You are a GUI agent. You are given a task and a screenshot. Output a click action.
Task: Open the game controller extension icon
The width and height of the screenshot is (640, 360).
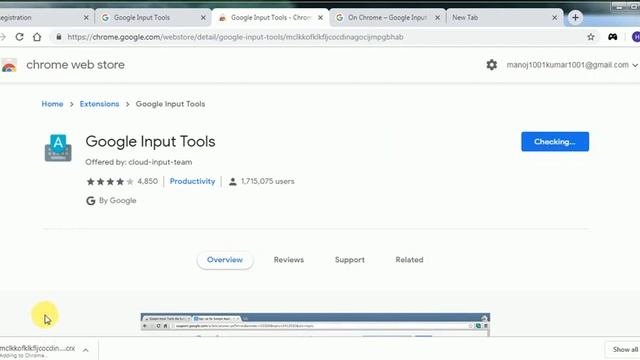click(x=613, y=37)
